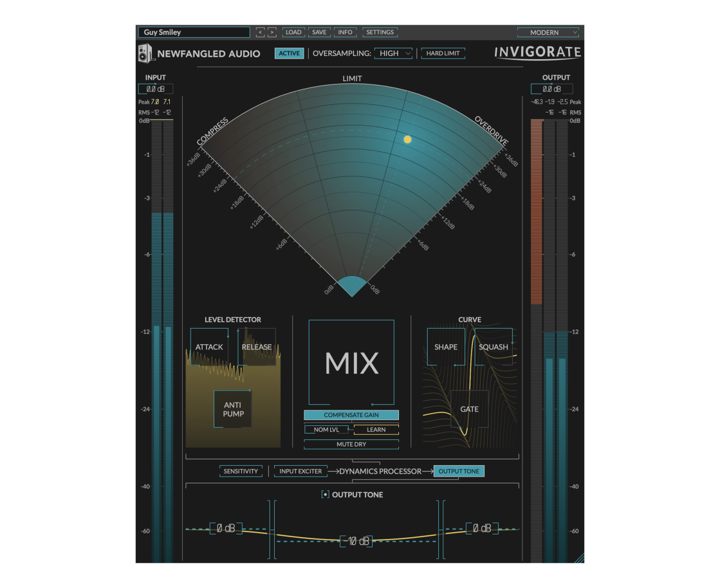Toggle MUTE DRY
Image resolution: width=720 pixels, height=588 pixels.
point(351,445)
